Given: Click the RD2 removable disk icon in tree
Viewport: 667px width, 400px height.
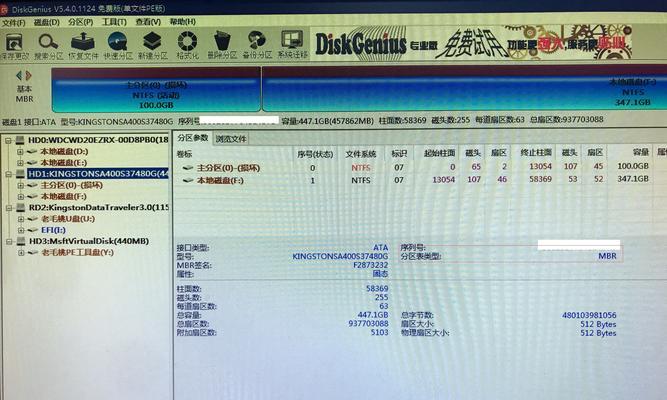Looking at the screenshot, I should 20,208.
